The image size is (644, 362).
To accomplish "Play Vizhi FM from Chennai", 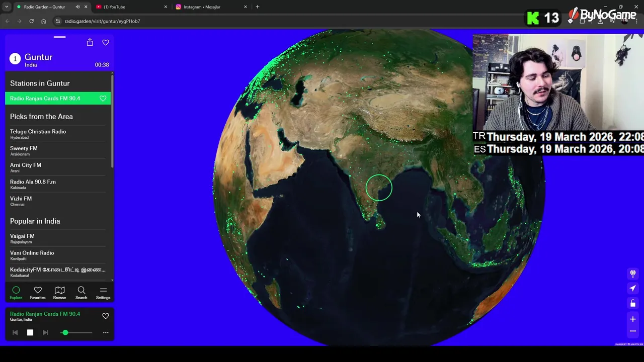I will click(x=58, y=201).
